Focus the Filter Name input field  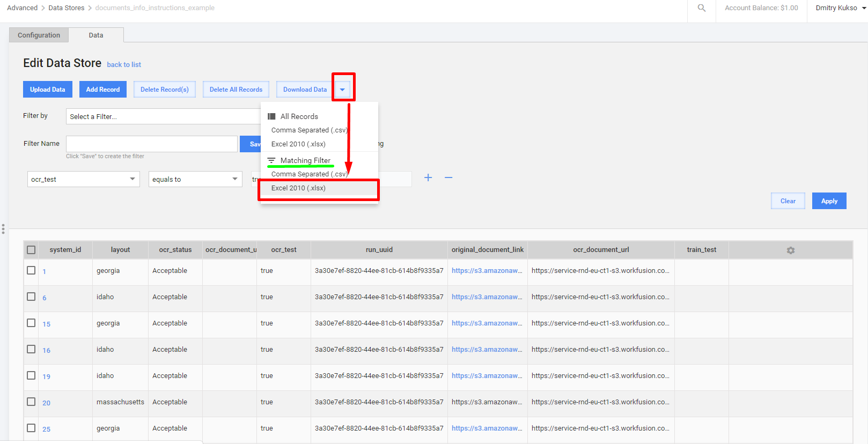(152, 144)
